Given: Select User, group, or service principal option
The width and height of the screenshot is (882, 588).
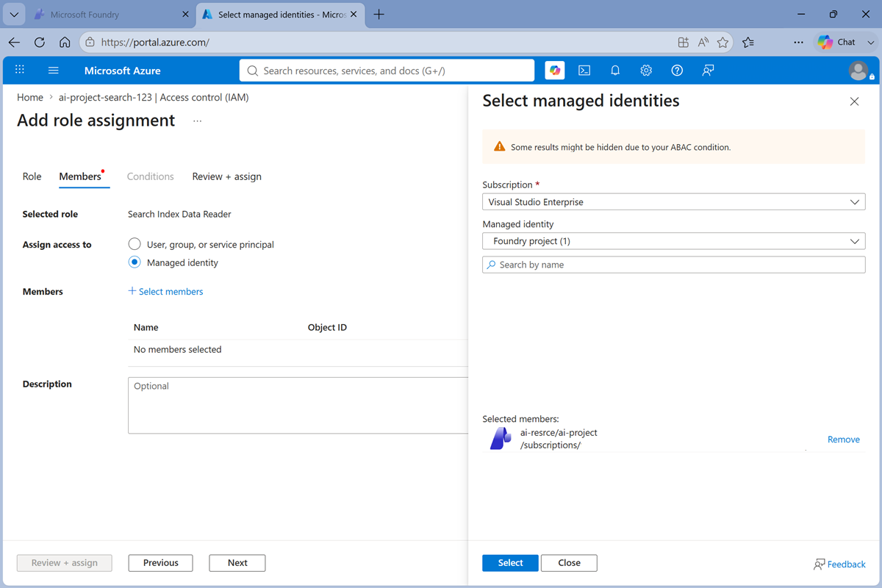Looking at the screenshot, I should pyautogui.click(x=135, y=244).
